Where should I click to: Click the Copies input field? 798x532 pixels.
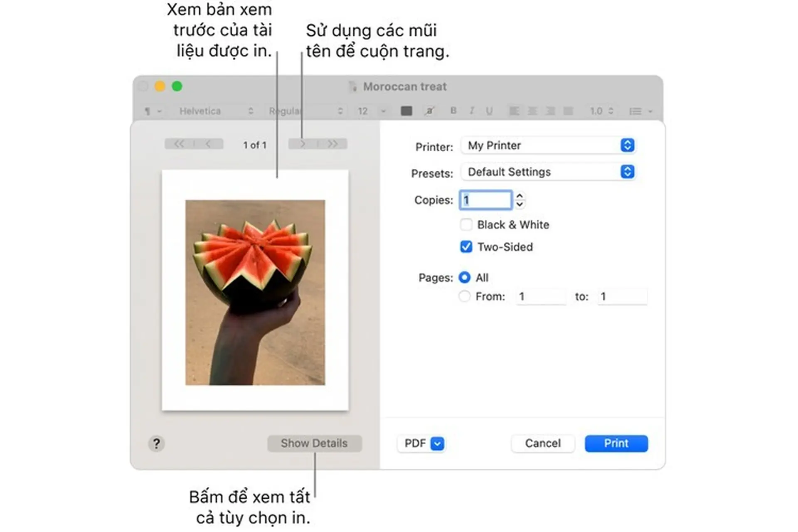tap(485, 200)
